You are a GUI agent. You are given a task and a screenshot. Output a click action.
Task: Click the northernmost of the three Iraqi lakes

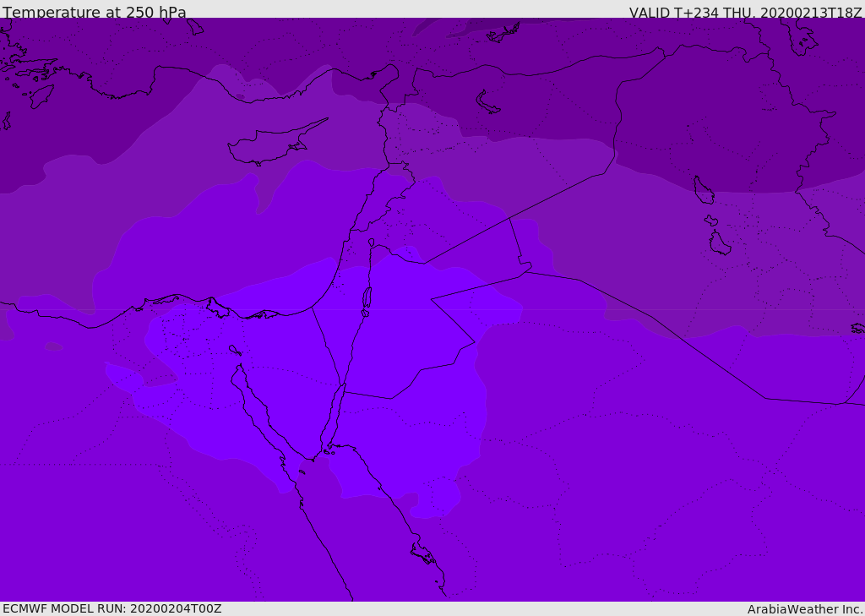[703, 191]
